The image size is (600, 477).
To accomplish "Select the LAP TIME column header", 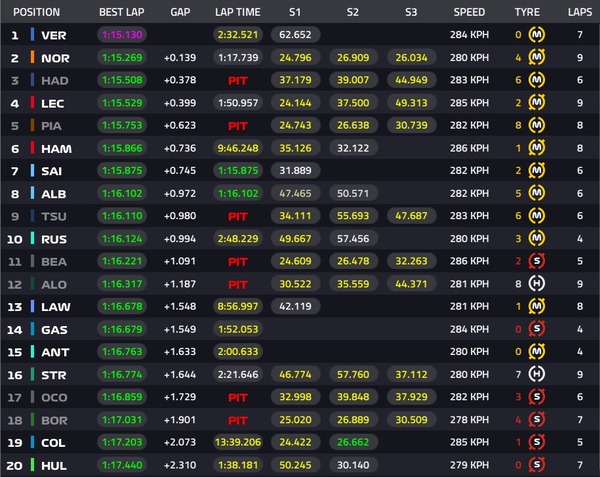I will click(x=238, y=12).
